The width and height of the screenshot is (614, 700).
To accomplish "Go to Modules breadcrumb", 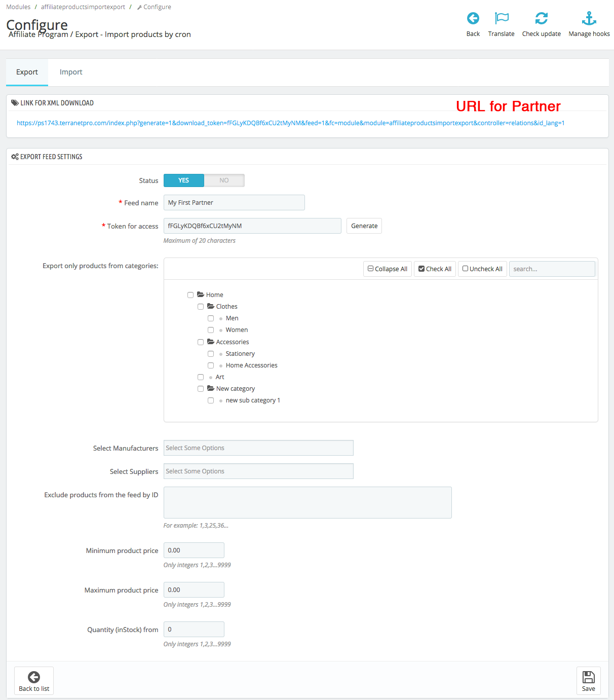I will [18, 7].
